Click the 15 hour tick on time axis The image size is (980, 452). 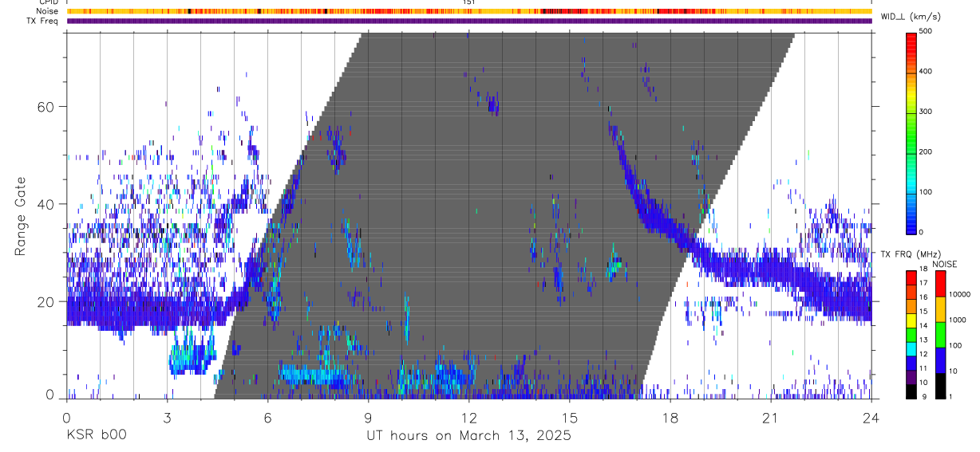(x=570, y=417)
